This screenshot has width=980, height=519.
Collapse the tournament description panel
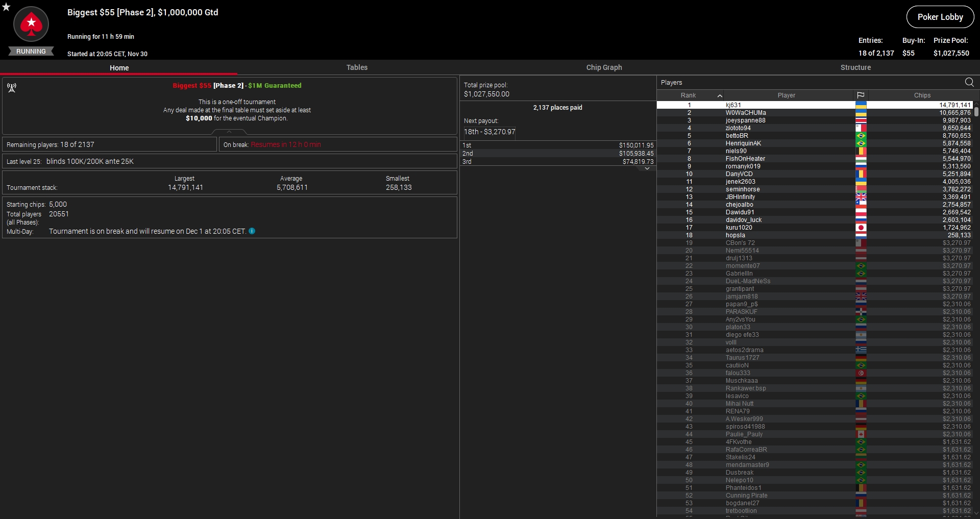[229, 132]
